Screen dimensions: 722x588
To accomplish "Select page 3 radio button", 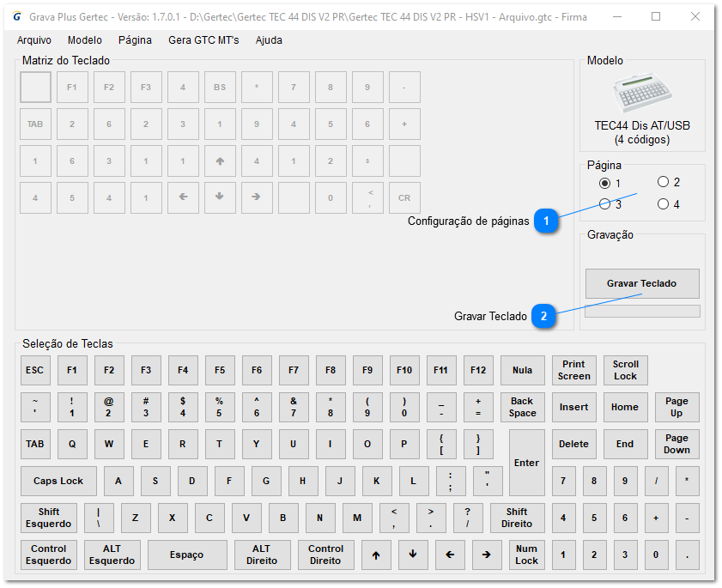I will 605,204.
